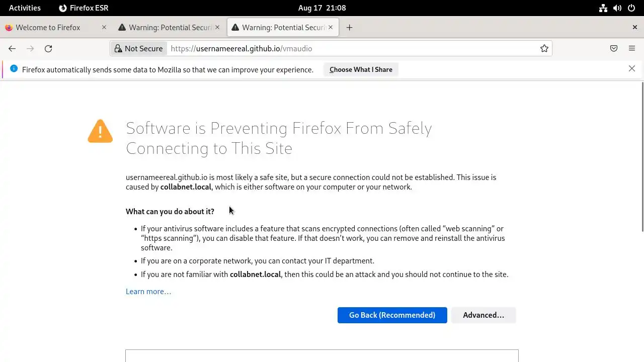Expand the Advanced… error details

click(x=484, y=315)
